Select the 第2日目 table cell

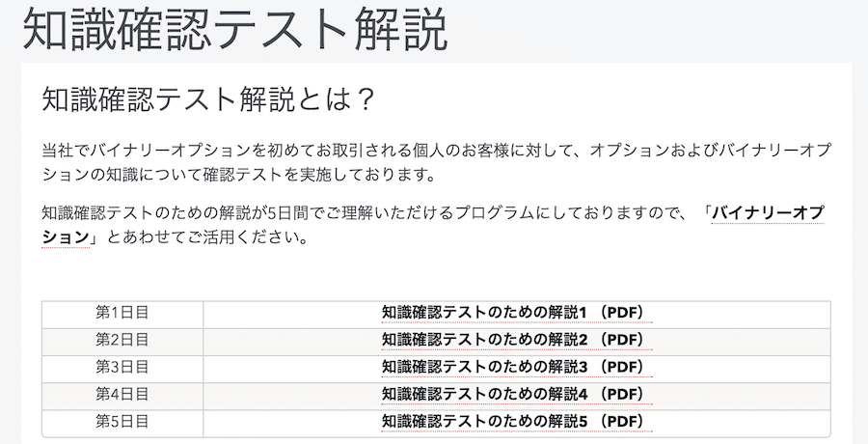pyautogui.click(x=122, y=340)
